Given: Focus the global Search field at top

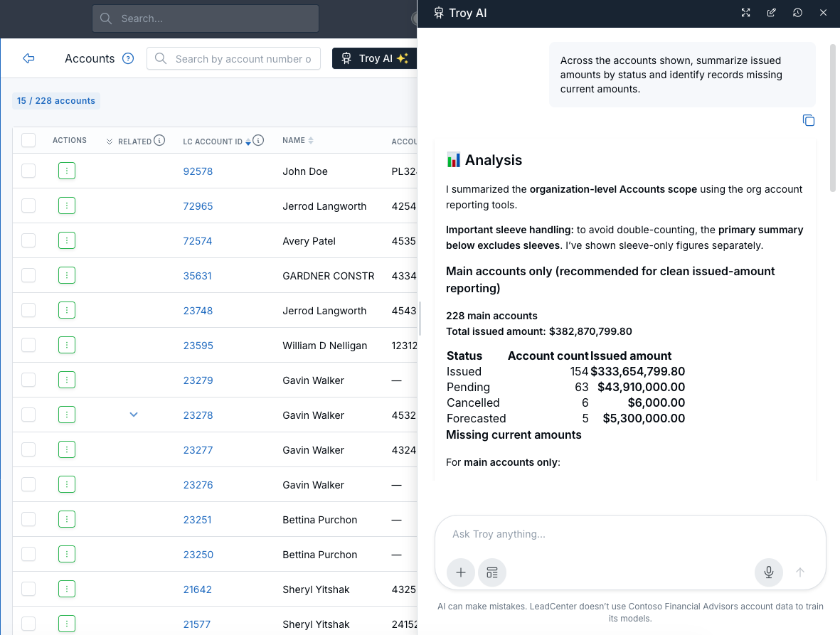Looking at the screenshot, I should click(206, 18).
